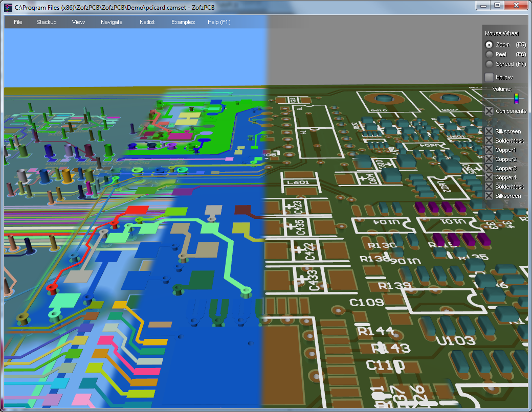The height and width of the screenshot is (412, 532).
Task: Toggle the top Silkscreen layer checkbox
Action: coord(489,131)
